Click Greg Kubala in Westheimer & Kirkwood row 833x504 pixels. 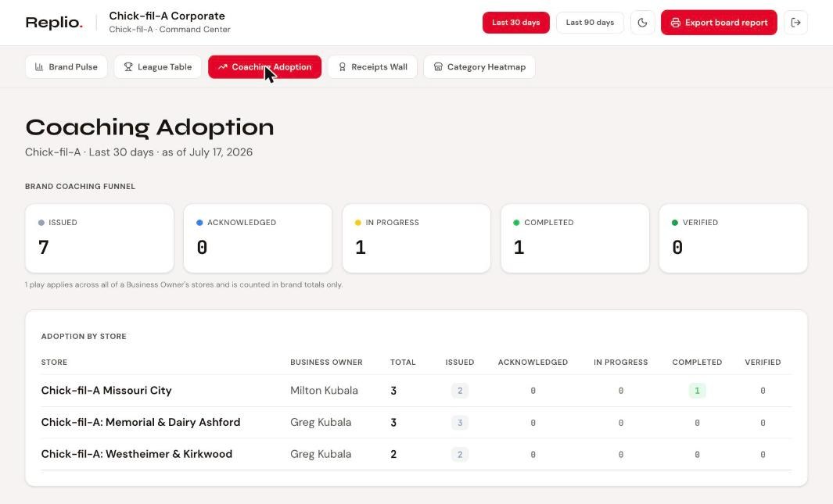point(321,454)
